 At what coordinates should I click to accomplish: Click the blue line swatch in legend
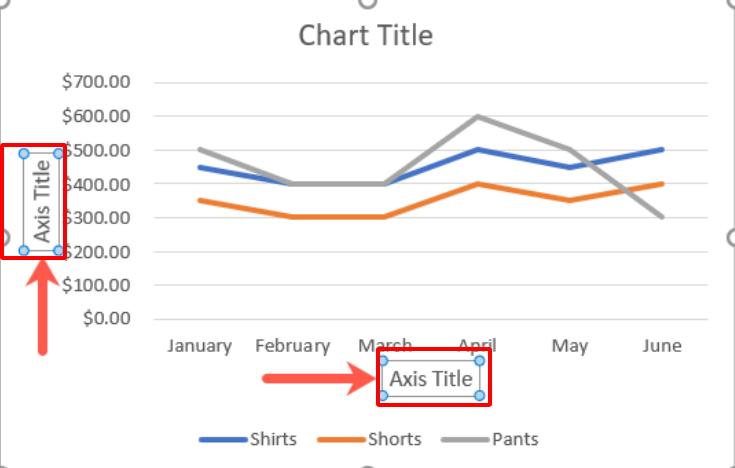coord(222,439)
